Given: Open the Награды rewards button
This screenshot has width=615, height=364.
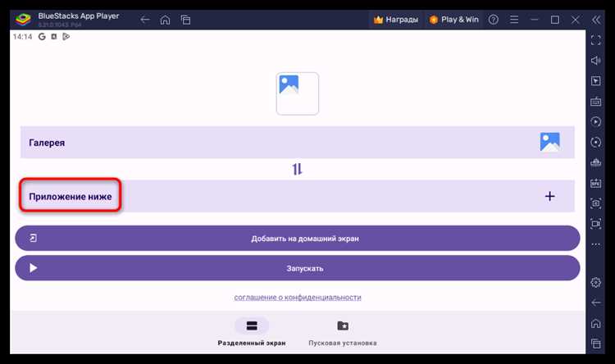Looking at the screenshot, I should (395, 20).
